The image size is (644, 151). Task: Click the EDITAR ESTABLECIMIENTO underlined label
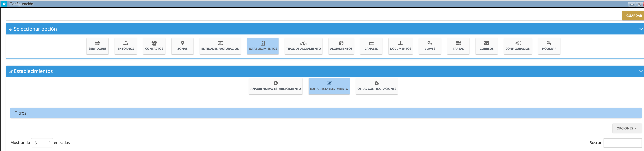[x=329, y=89]
